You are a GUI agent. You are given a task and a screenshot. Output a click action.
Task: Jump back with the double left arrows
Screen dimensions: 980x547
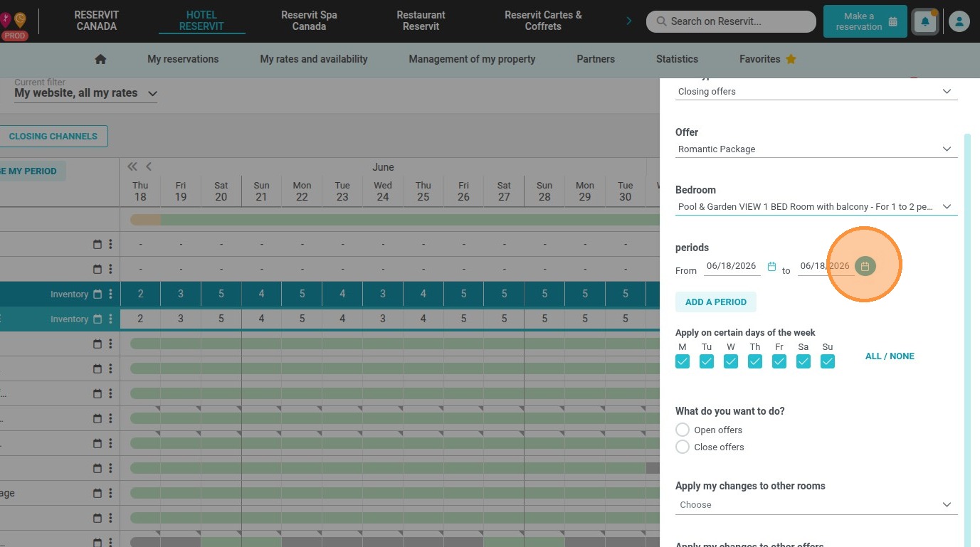(x=132, y=166)
